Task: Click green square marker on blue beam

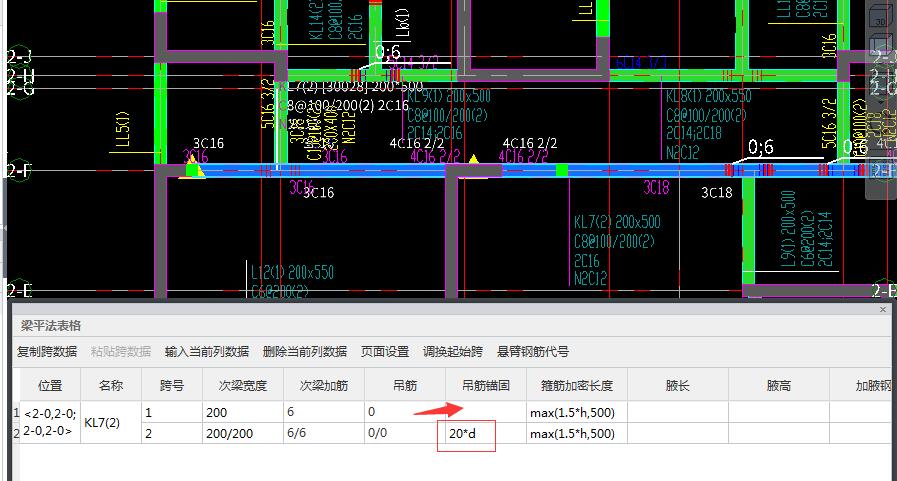Action: point(562,170)
